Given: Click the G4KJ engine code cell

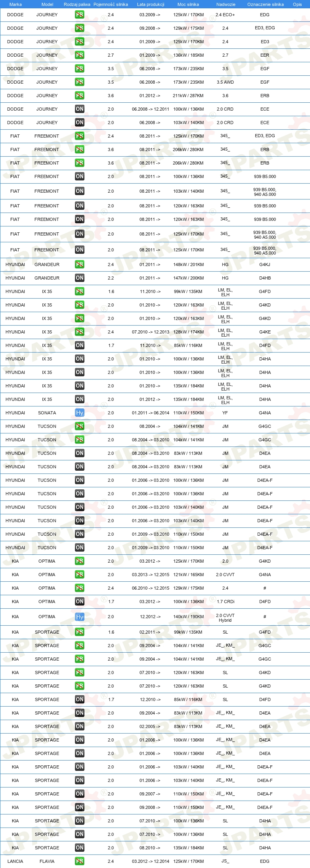Looking at the screenshot, I should [265, 264].
